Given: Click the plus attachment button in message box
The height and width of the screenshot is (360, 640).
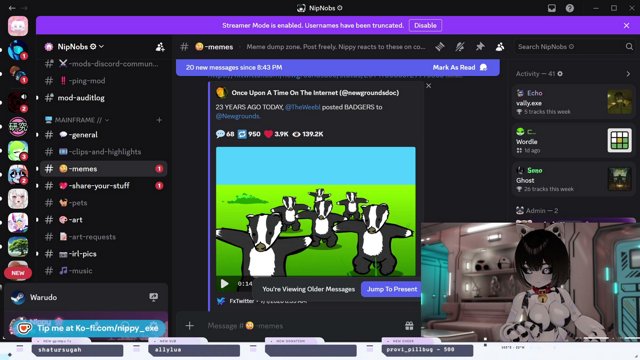Looking at the screenshot, I should (189, 326).
